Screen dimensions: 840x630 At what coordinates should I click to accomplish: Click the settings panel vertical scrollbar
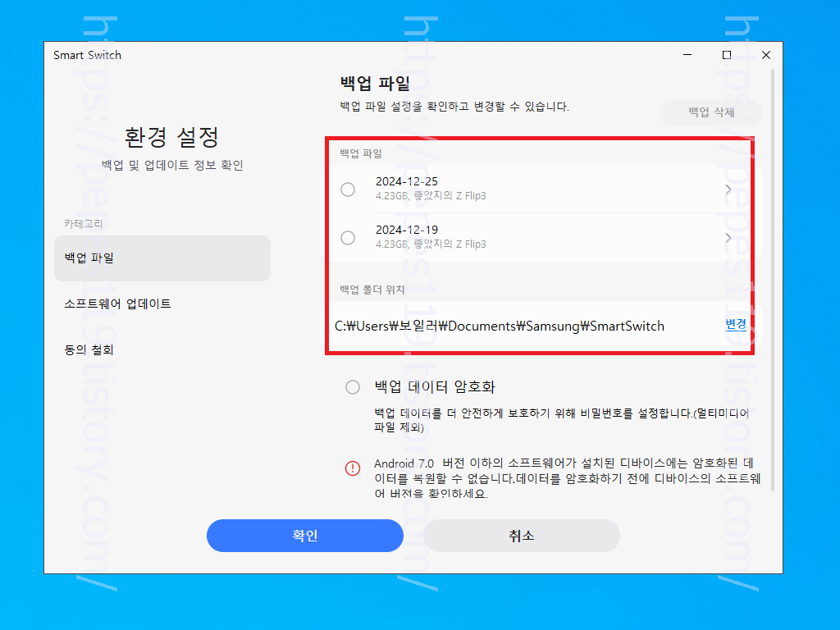[772, 280]
